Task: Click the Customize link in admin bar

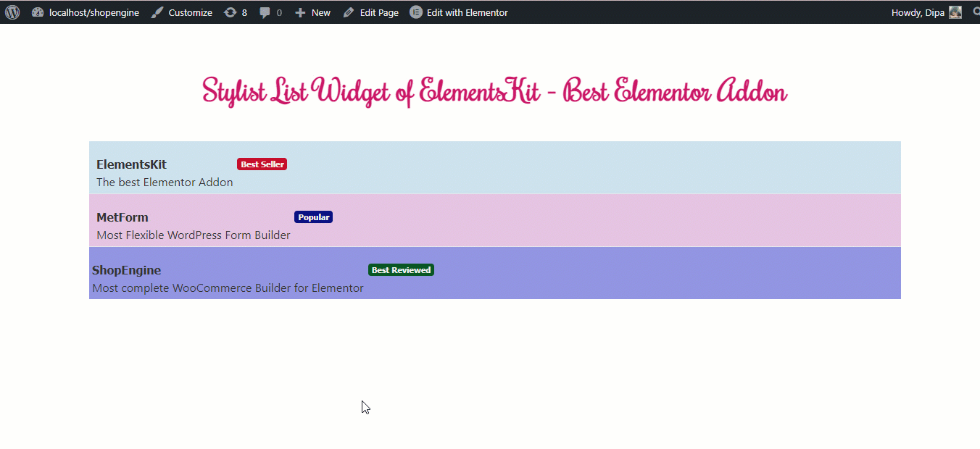Action: click(182, 12)
